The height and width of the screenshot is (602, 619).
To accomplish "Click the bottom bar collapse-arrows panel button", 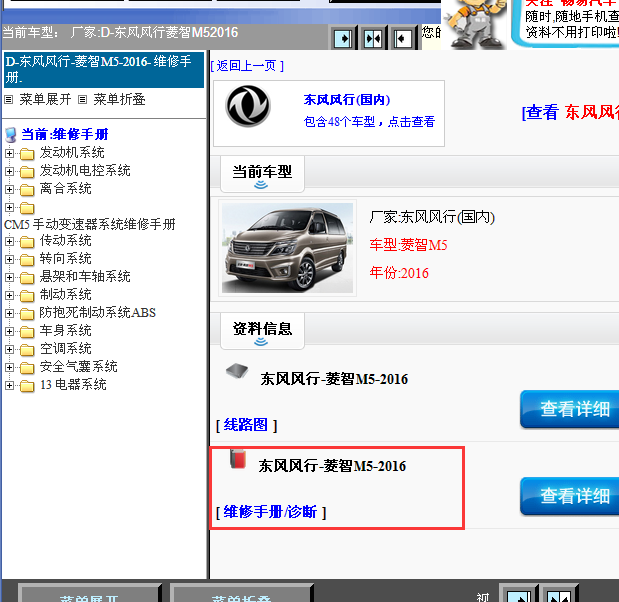I will (x=559, y=593).
